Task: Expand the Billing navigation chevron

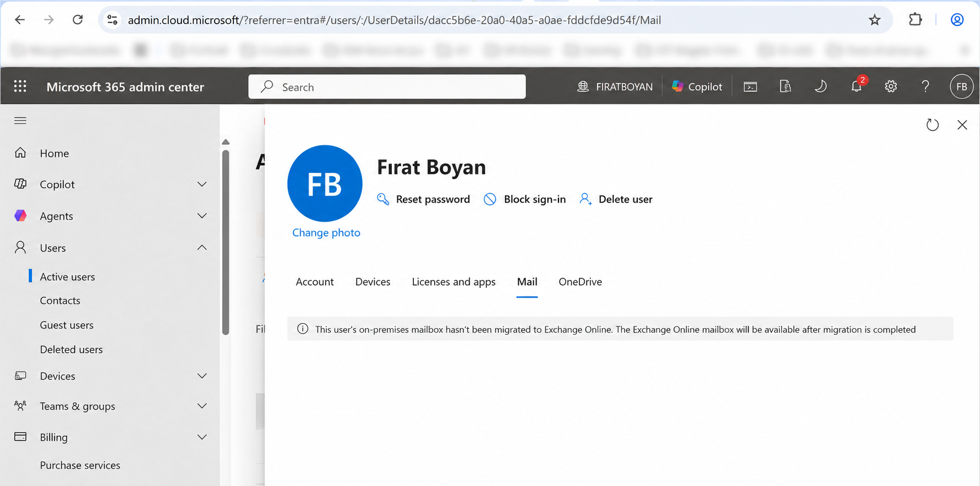Action: pos(202,437)
